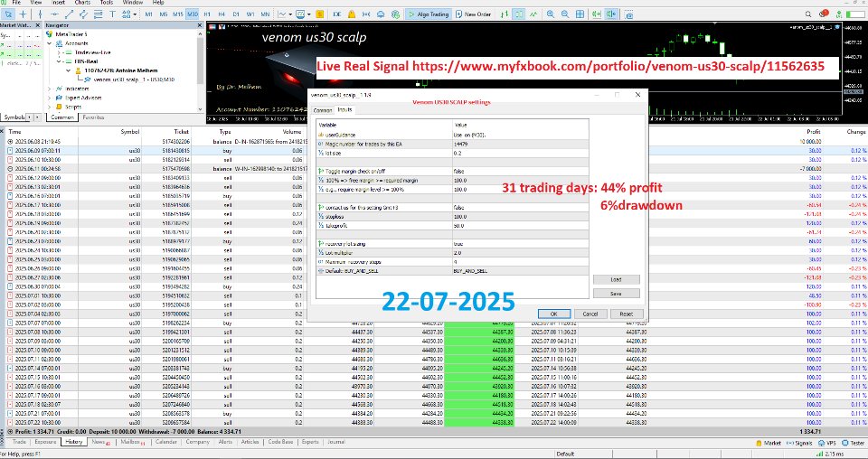868x459 pixels.
Task: Expand the Scripts tree node
Action: tap(50, 107)
